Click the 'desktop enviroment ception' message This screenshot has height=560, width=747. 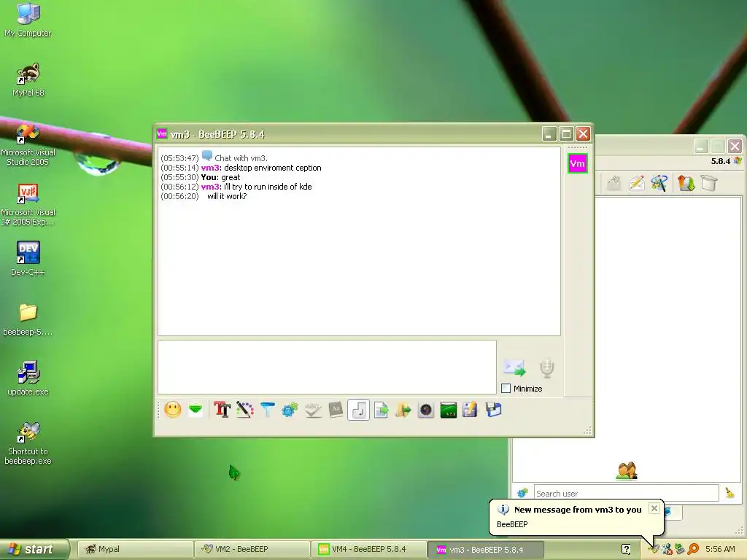coord(273,168)
